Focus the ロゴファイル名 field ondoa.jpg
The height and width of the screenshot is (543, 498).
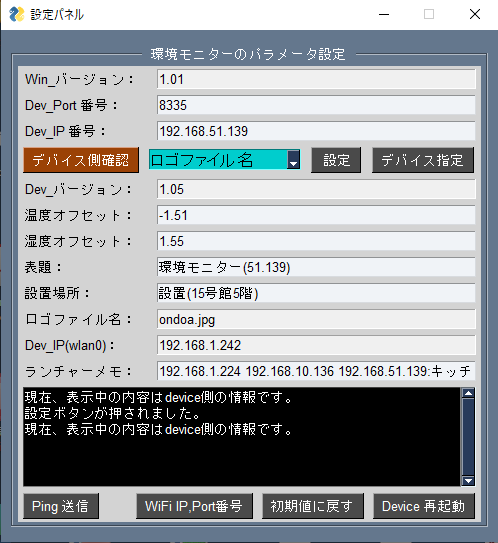pyautogui.click(x=316, y=319)
